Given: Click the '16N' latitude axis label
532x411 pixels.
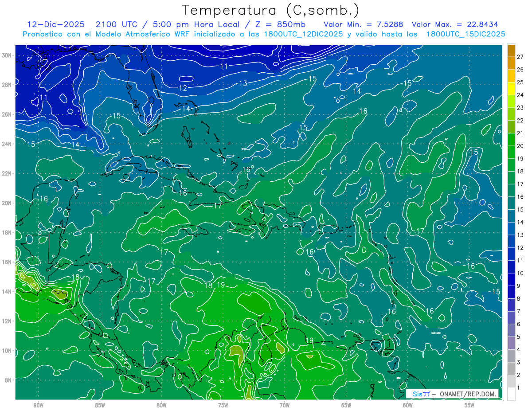Looking at the screenshot, I should point(8,262).
